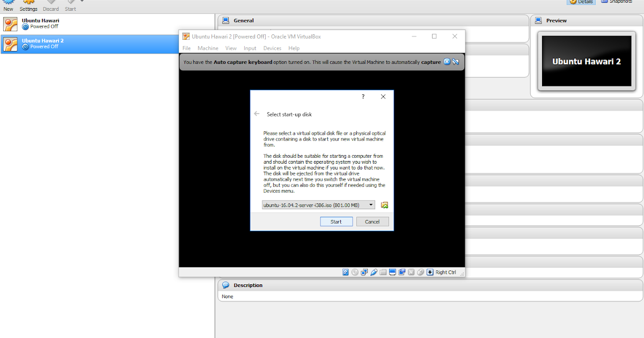Click the video capture status icon

[x=402, y=272]
